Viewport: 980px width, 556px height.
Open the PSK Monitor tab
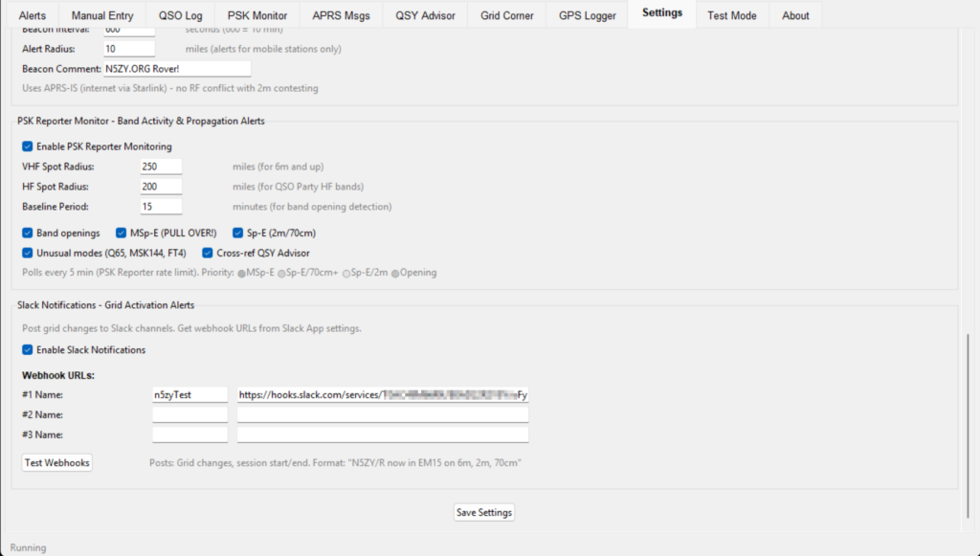point(256,15)
